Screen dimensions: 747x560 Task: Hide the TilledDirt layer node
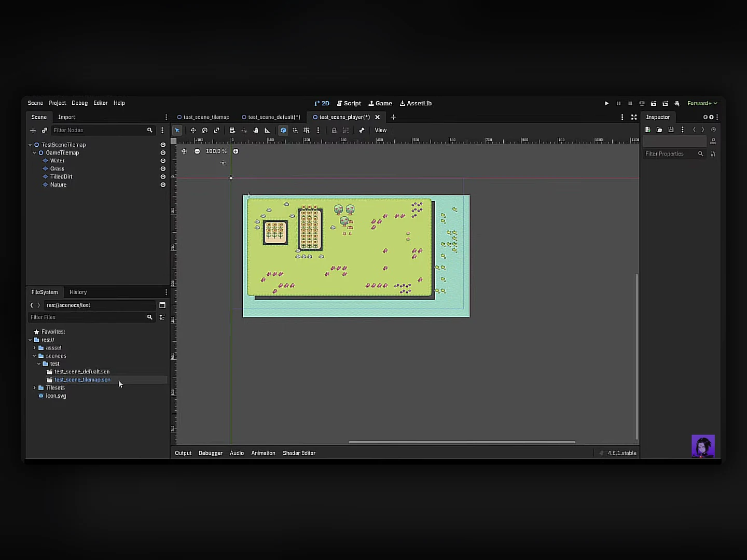163,177
